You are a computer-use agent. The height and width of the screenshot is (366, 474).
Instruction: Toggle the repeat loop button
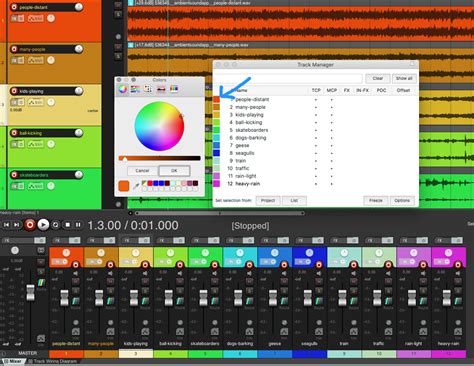coord(56,225)
